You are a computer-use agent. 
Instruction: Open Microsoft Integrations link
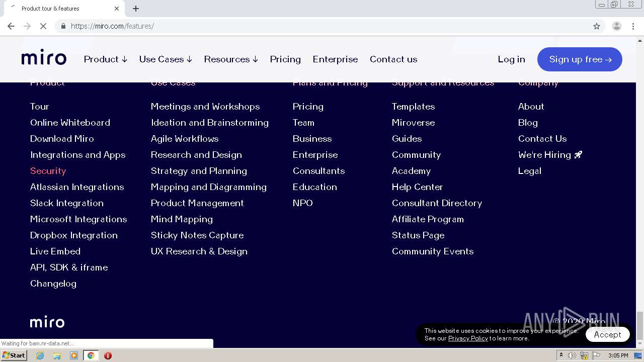pyautogui.click(x=78, y=219)
